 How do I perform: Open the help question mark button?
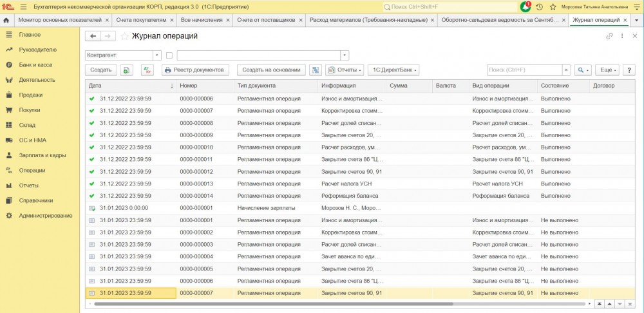[629, 70]
